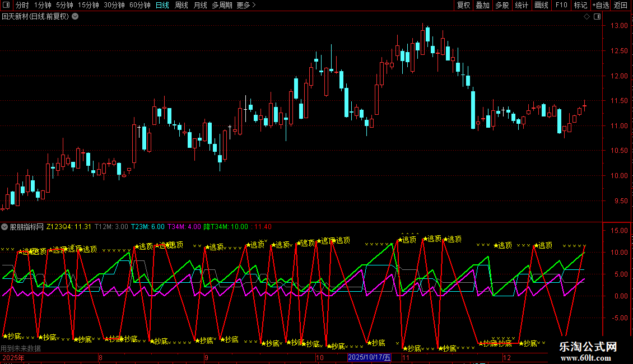Open indicator dropdown beside 股朋指标网
The width and height of the screenshot is (633, 364).
point(4,227)
